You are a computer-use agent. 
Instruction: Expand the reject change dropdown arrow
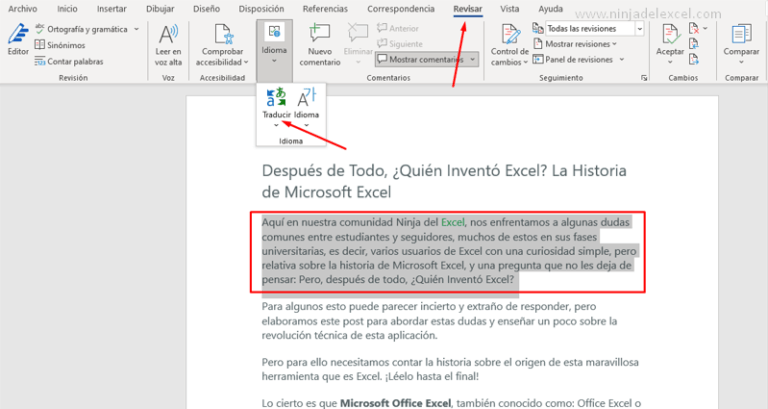pos(705,28)
